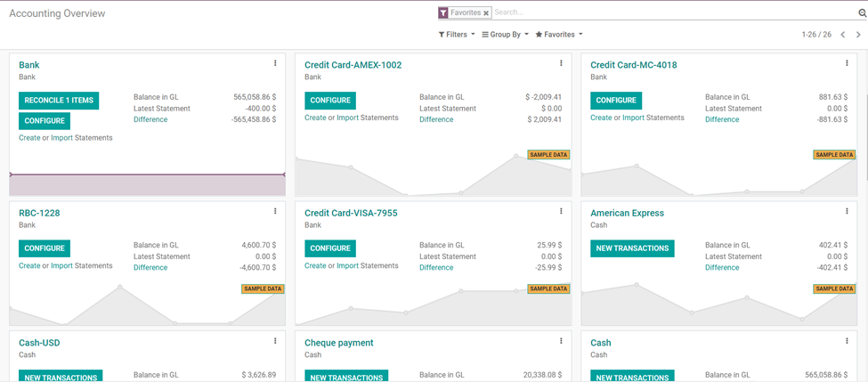Open the American Express journal title

tap(628, 213)
